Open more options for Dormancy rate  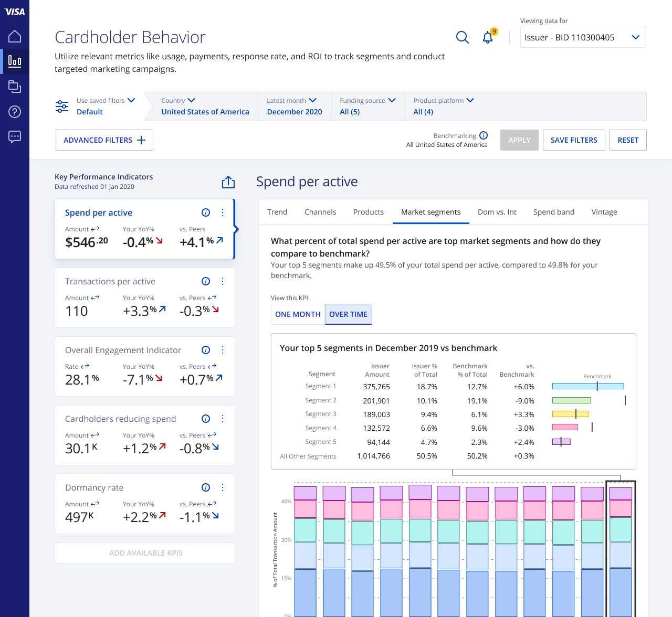coord(223,487)
